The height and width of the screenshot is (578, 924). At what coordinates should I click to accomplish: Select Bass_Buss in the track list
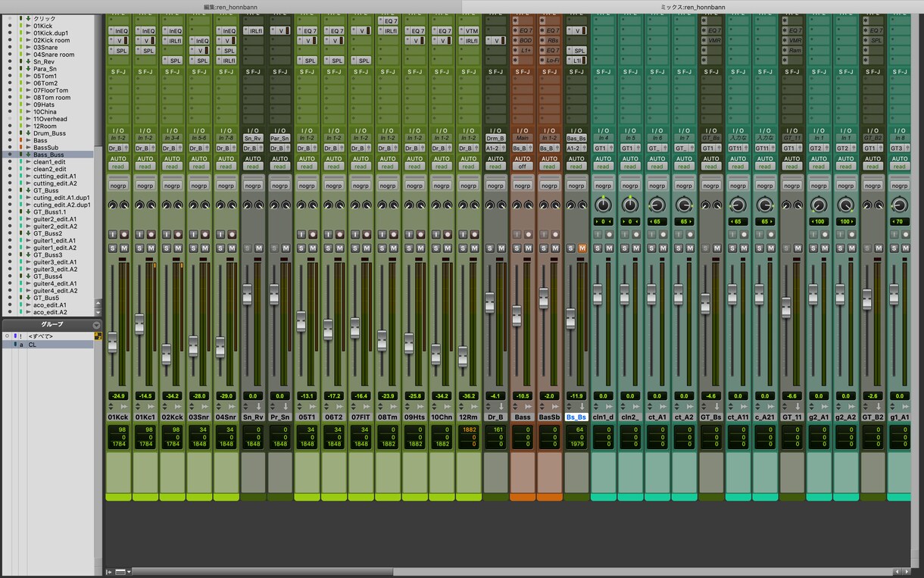click(x=48, y=155)
